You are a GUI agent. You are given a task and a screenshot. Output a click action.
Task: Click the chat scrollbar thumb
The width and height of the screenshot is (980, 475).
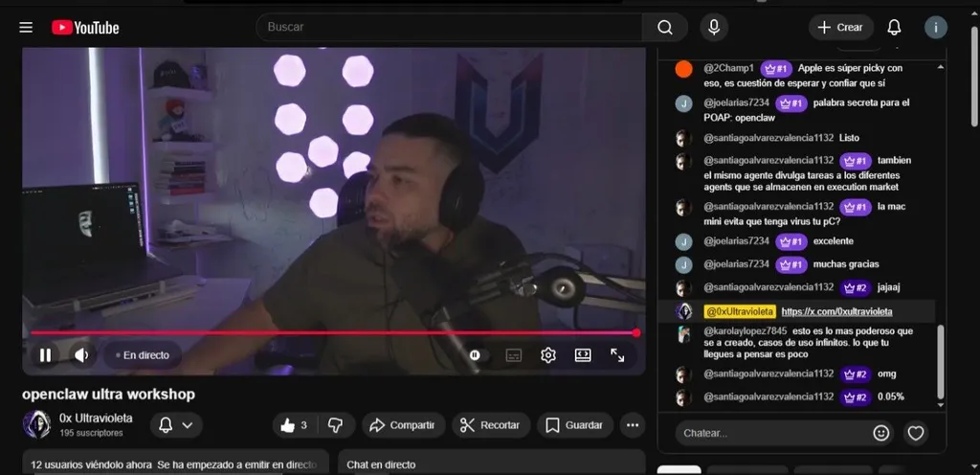(x=941, y=362)
